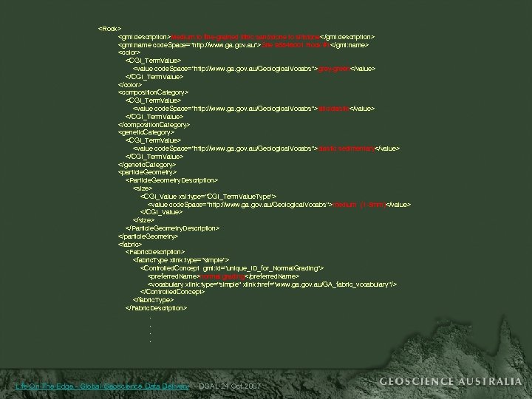Select the opening <compositionCategory> tag
532x399 pixels.
153,92
